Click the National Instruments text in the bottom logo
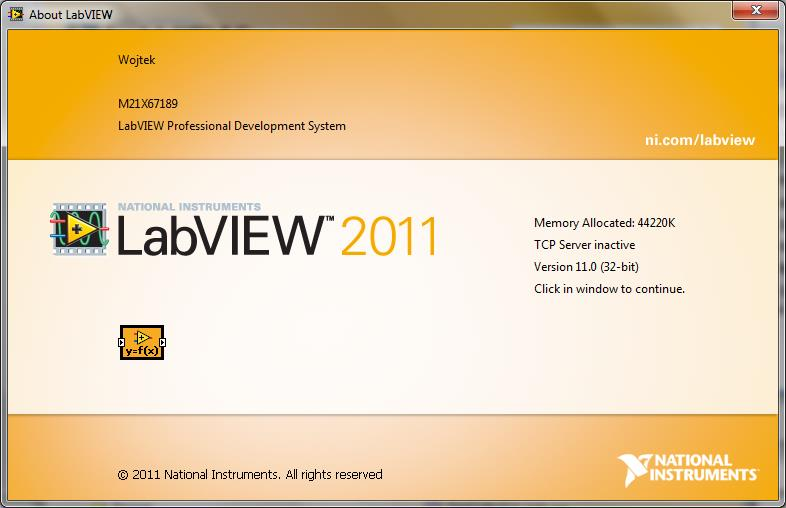This screenshot has width=786, height=508. (704, 468)
